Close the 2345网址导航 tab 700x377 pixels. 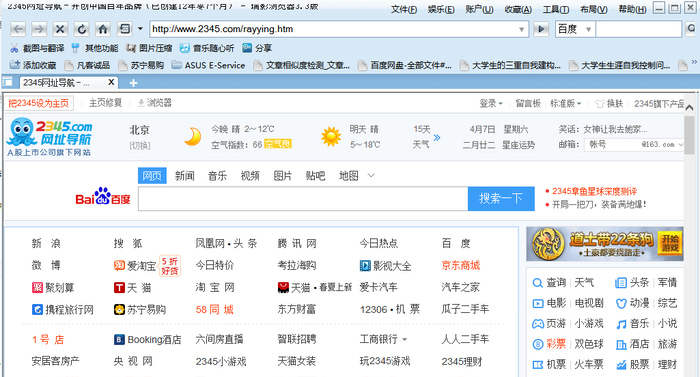pos(111,82)
